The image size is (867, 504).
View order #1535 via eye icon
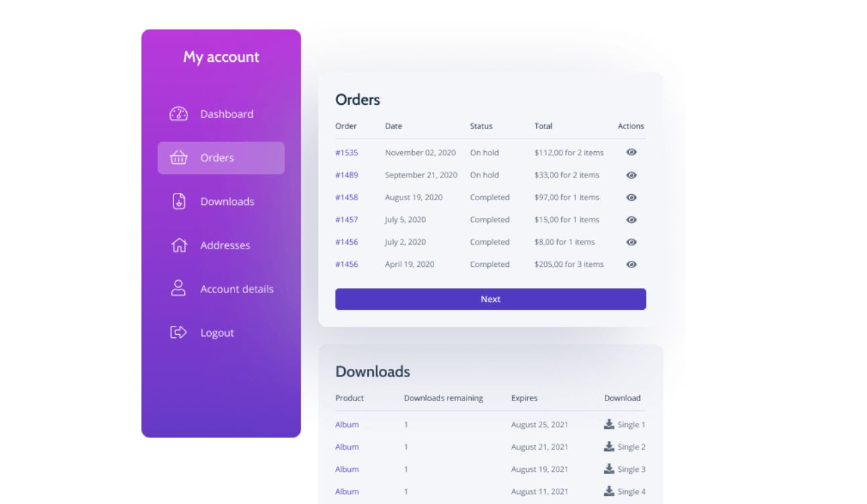point(631,153)
